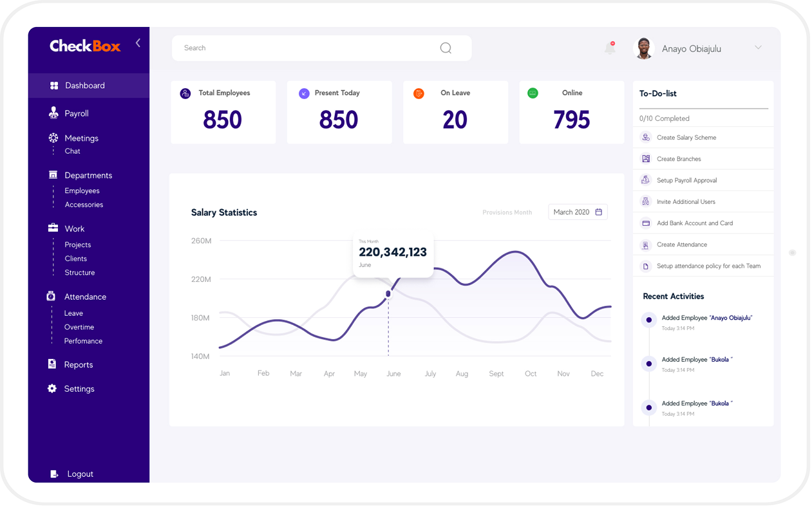
Task: Click the Total Employees card icon
Action: [x=185, y=93]
